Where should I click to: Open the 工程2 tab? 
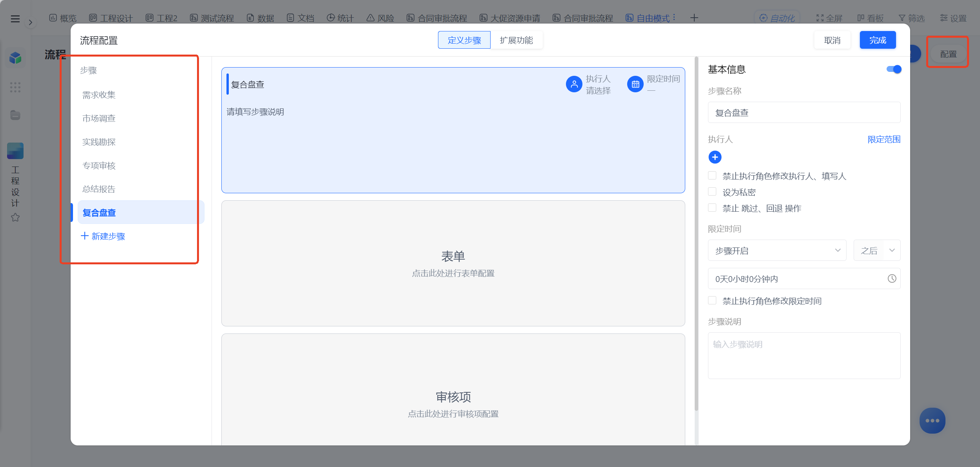[x=161, y=18]
